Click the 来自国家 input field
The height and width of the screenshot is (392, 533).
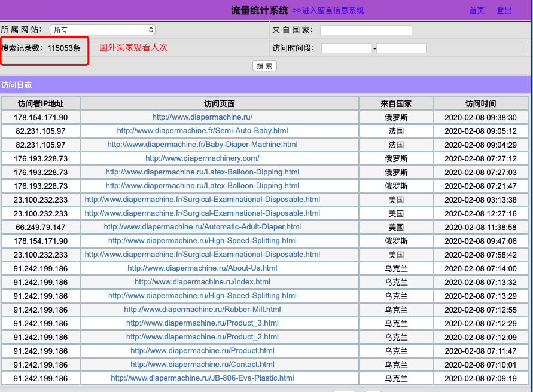(366, 30)
